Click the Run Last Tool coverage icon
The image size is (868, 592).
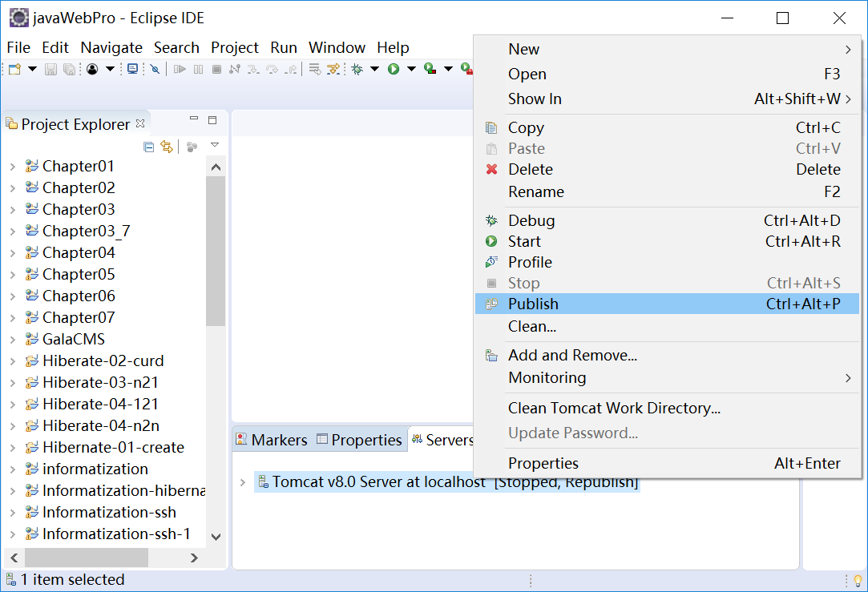point(430,69)
